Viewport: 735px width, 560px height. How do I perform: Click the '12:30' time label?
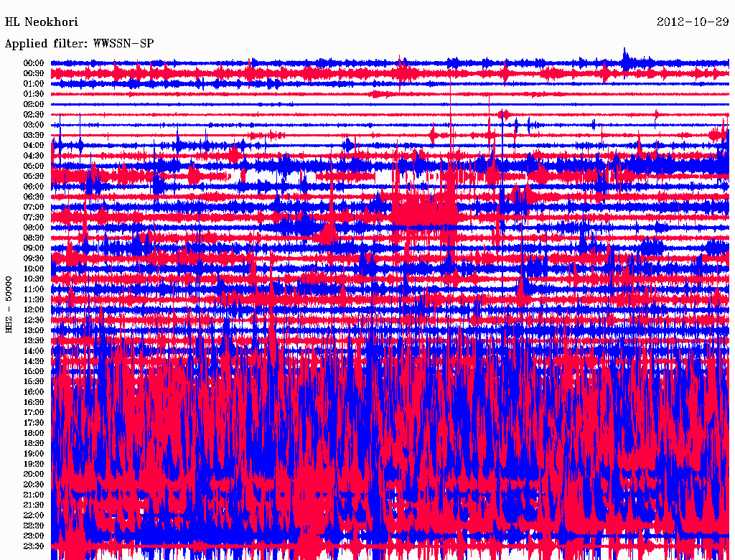point(34,320)
